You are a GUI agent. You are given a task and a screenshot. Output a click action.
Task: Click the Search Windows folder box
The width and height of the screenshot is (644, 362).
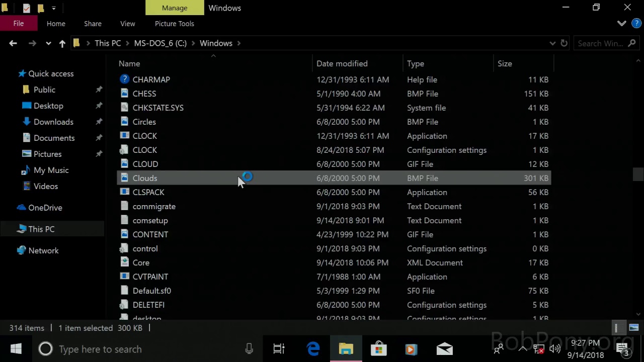point(606,43)
